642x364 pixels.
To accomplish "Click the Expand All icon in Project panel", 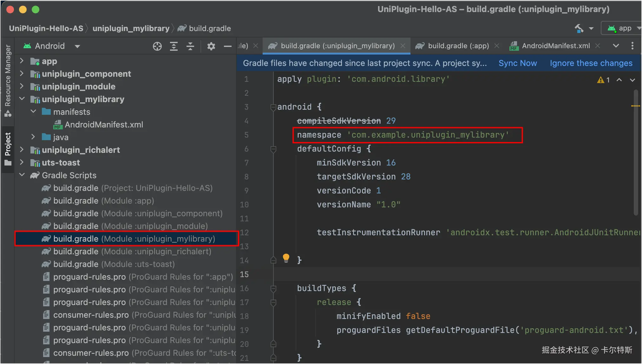I will point(174,46).
